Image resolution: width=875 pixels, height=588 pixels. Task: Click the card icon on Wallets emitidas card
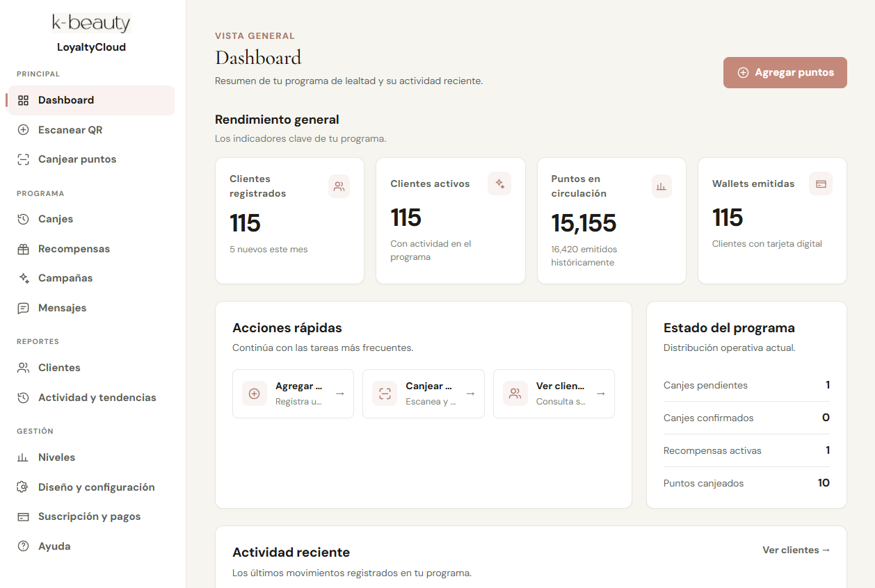[x=821, y=183]
